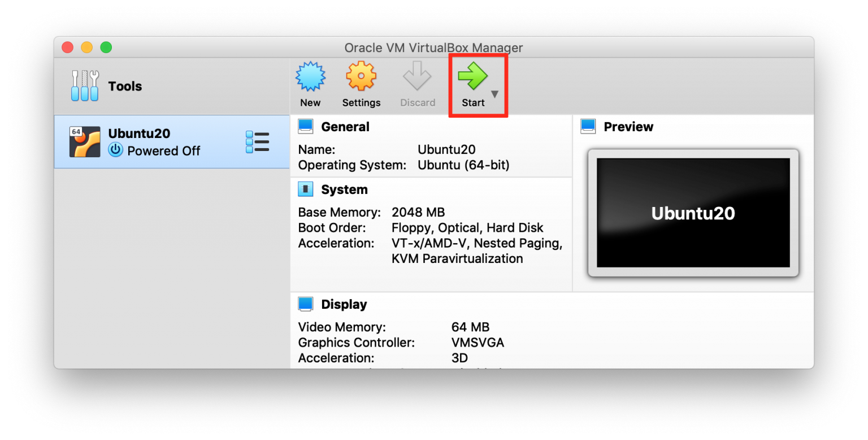The height and width of the screenshot is (440, 868).
Task: Click the Tools label in sidebar
Action: pos(125,87)
